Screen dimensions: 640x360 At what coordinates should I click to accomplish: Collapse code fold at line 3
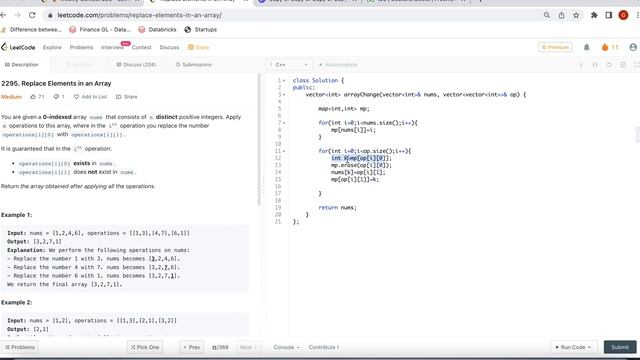284,95
